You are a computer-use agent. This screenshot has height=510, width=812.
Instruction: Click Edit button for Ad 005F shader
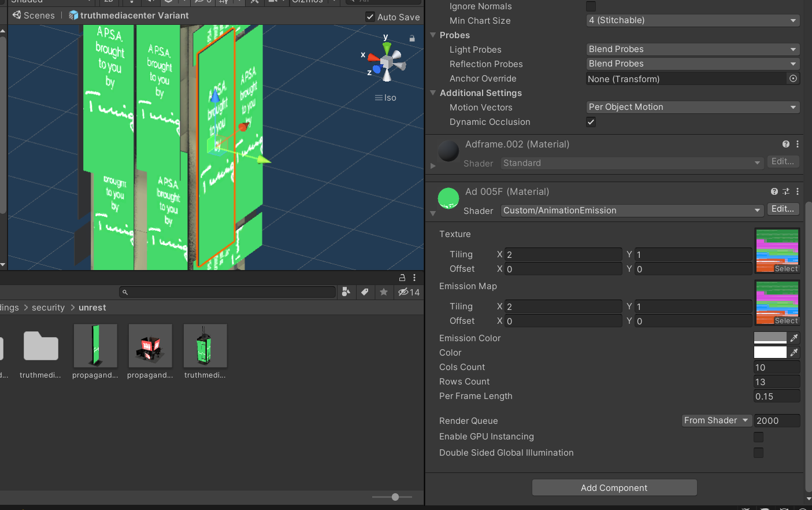(x=783, y=209)
